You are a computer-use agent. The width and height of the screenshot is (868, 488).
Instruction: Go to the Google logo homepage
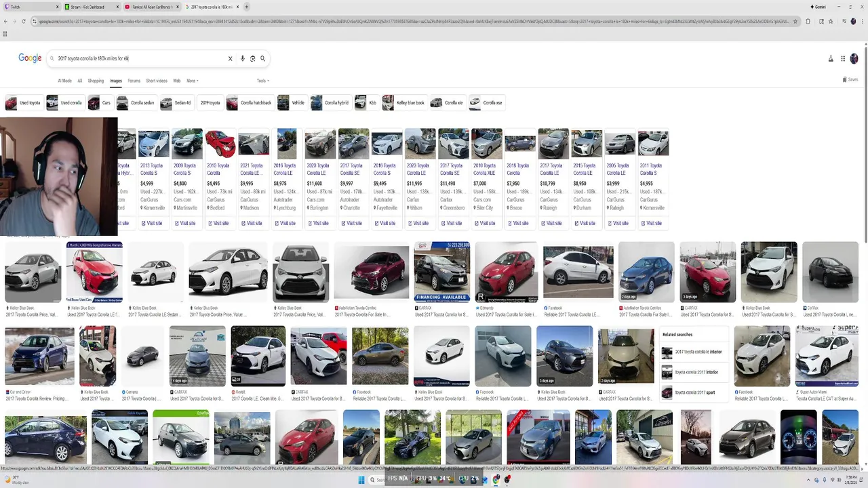point(30,58)
